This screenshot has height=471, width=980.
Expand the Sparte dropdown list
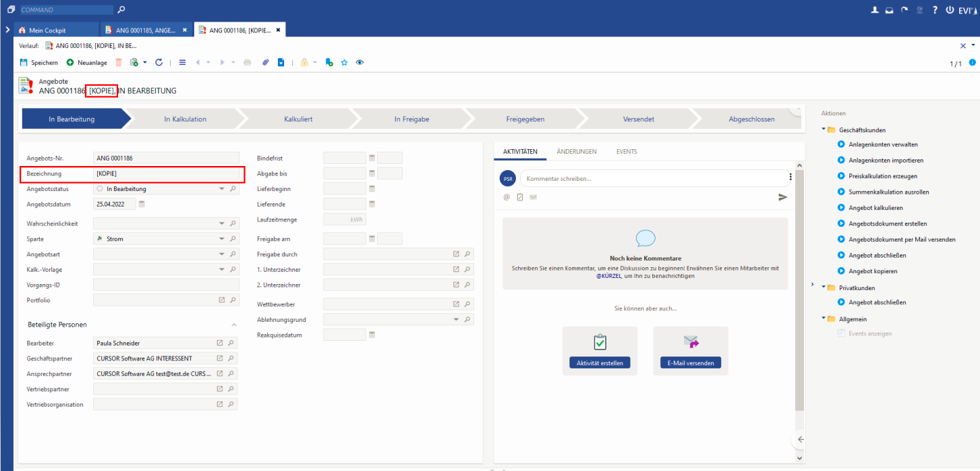pos(222,239)
